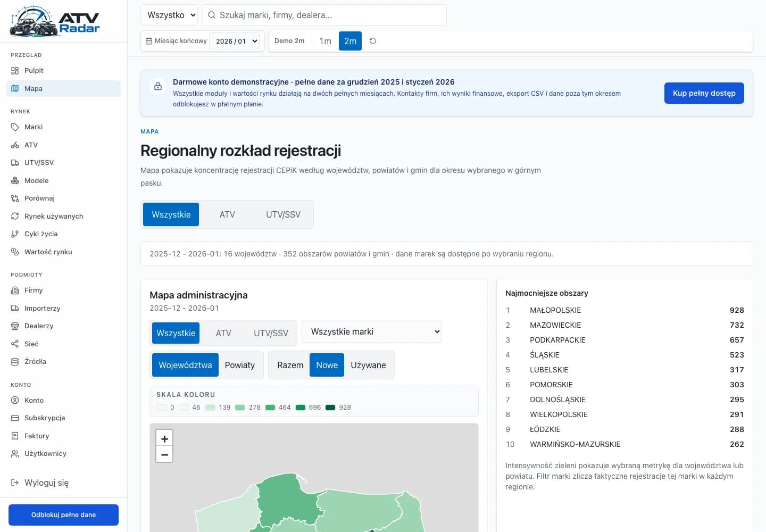766x532 pixels.
Task: Open Cykl życia branch icon item
Action: [x=15, y=234]
